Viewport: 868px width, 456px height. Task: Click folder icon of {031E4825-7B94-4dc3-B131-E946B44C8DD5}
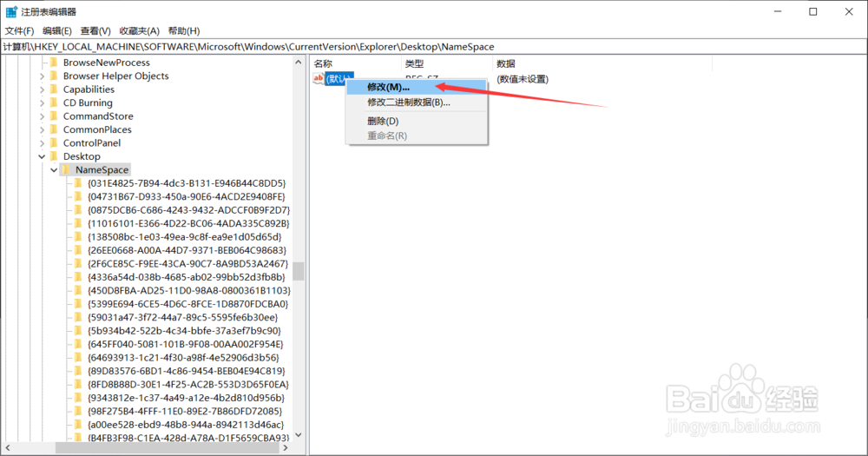coord(78,183)
